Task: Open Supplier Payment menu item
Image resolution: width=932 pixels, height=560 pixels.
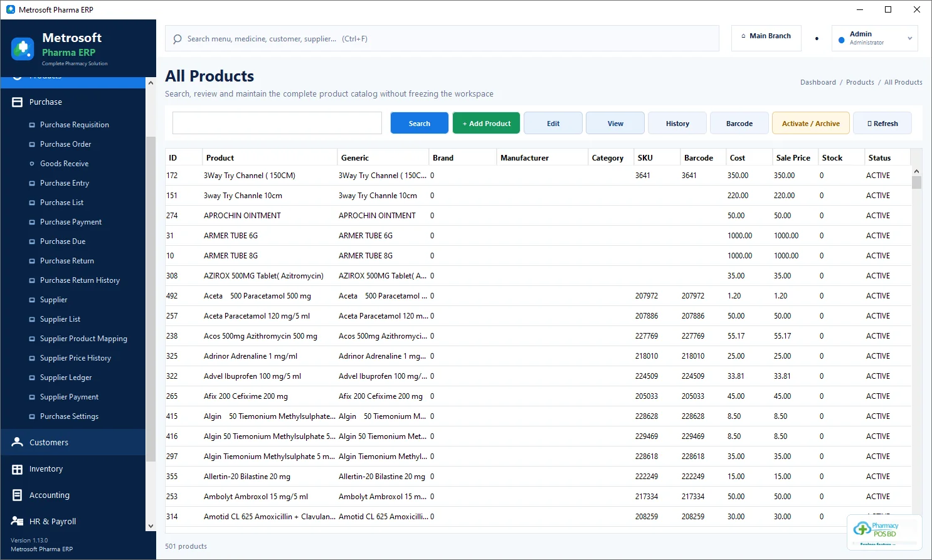Action: click(x=69, y=397)
